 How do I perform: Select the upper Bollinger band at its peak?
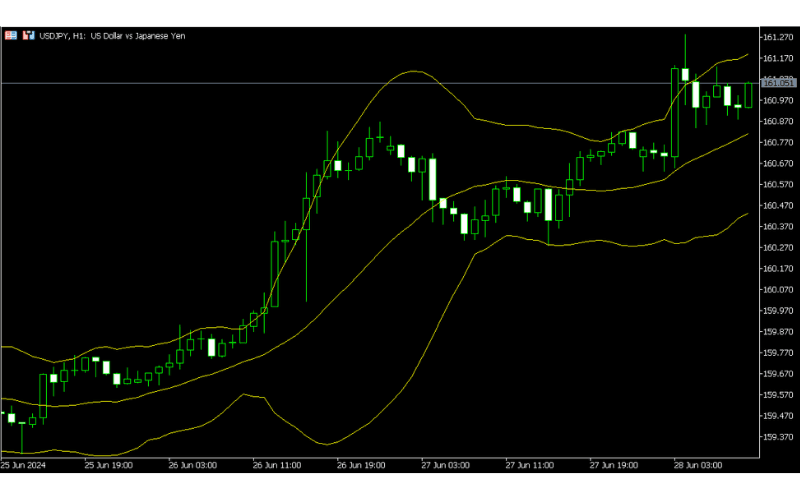tap(413, 71)
